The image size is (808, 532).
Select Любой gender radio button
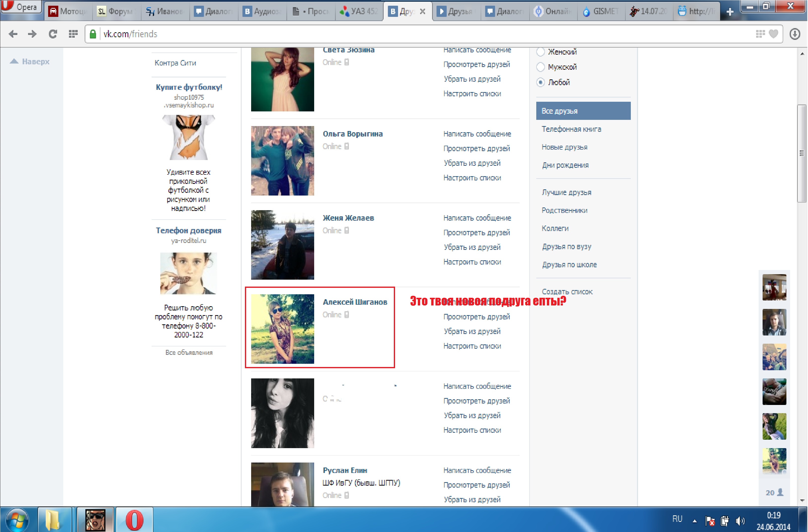[x=540, y=82]
